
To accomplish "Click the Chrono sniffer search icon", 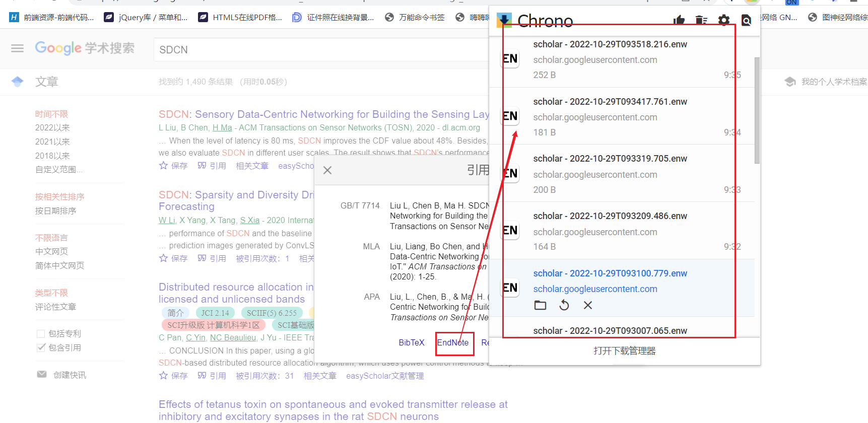I will click(x=746, y=20).
